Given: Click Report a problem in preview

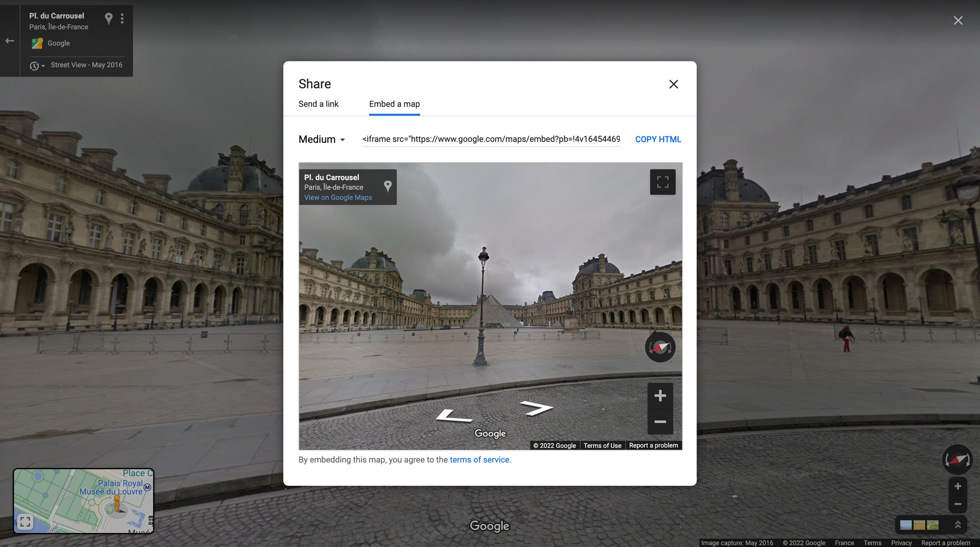Looking at the screenshot, I should [x=653, y=445].
